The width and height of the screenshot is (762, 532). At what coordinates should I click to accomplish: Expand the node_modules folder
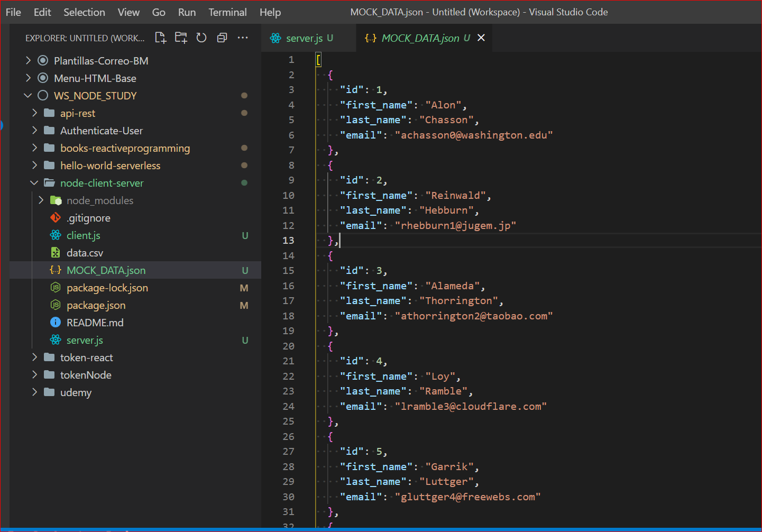click(41, 200)
